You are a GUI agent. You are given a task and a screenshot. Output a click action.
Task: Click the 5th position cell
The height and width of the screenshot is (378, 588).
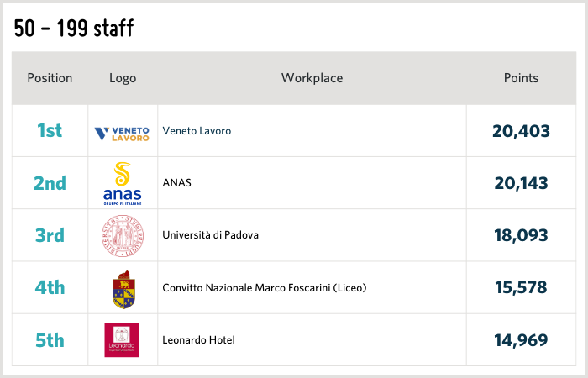(50, 340)
